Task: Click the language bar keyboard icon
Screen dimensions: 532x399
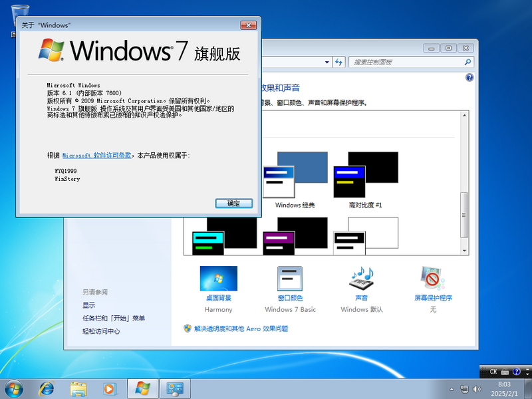Action: 505,372
